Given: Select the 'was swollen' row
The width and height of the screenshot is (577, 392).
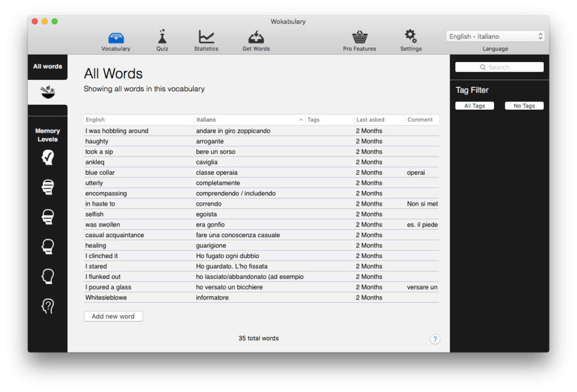Looking at the screenshot, I should pos(261,225).
